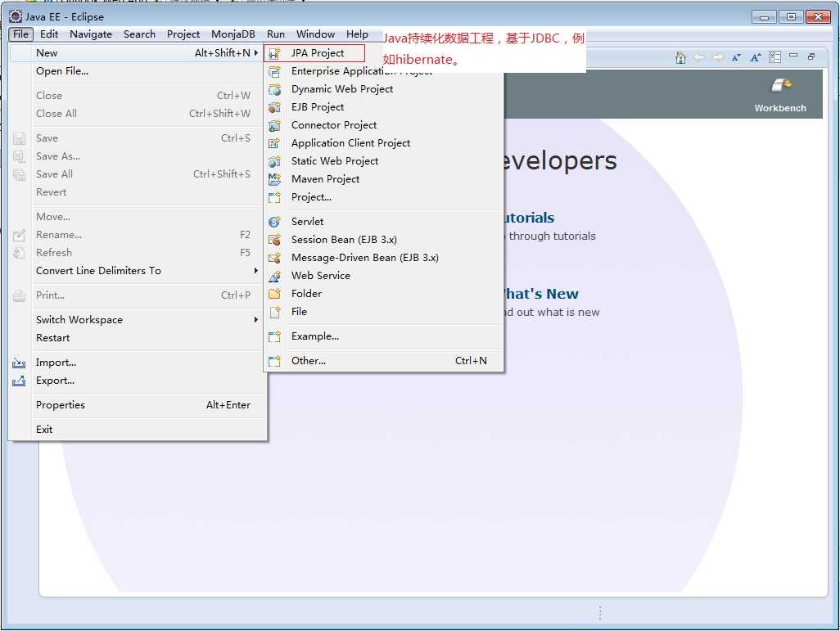This screenshot has width=840, height=631.
Task: Minimize the welcome view panel
Action: 793,56
